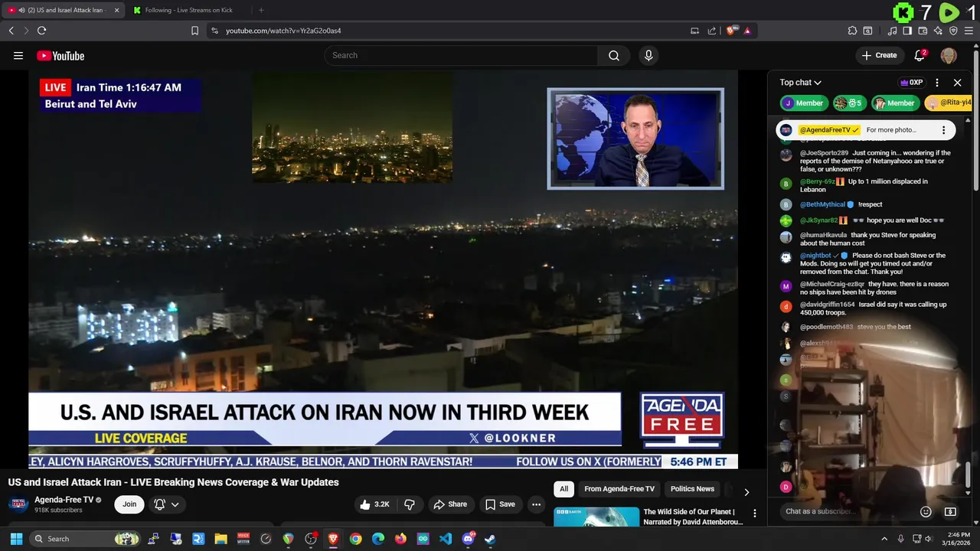Share this page using the toolbar share icon

pyautogui.click(x=712, y=31)
